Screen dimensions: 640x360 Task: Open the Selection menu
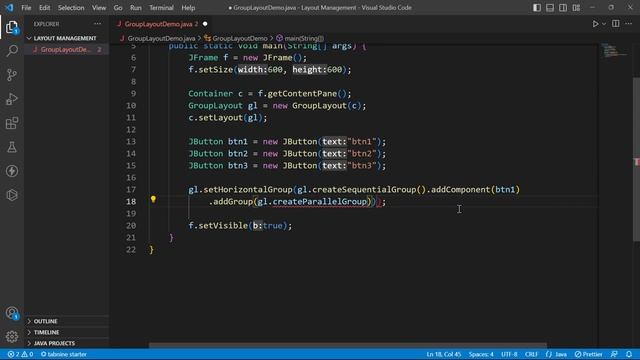(71, 8)
